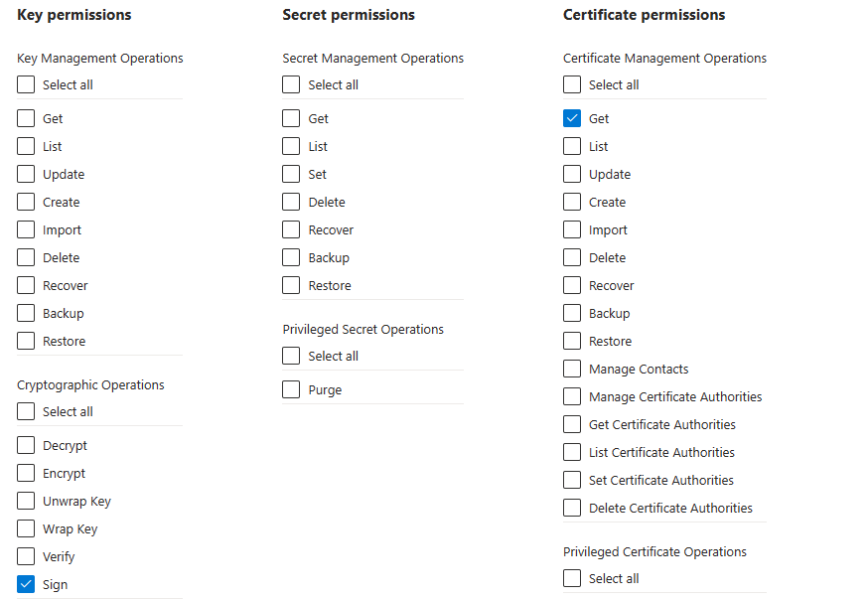Select all Privileged Certificate Operations
The height and width of the screenshot is (599, 868).
click(x=572, y=578)
